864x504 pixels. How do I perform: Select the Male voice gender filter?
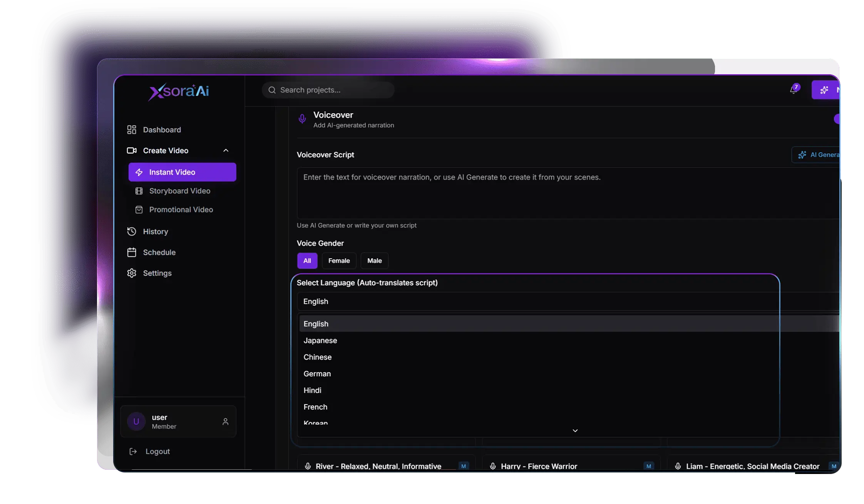tap(374, 260)
